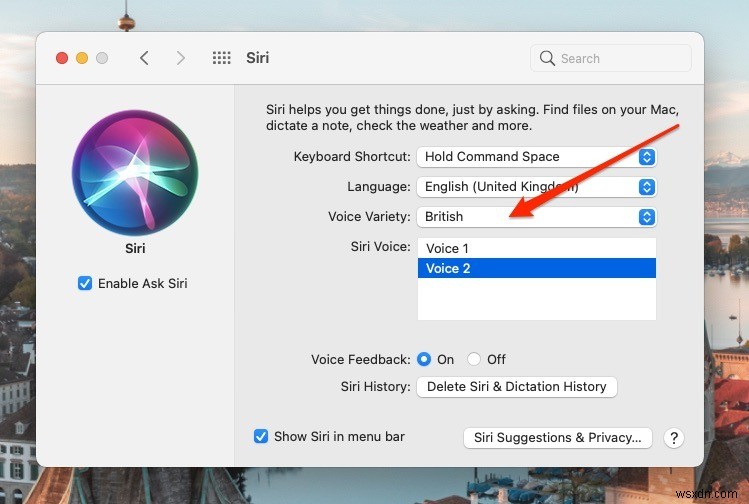Open the Language dropdown

pos(536,187)
